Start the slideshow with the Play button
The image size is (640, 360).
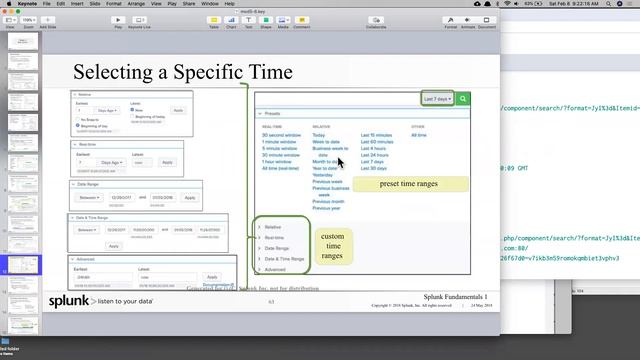pyautogui.click(x=118, y=20)
